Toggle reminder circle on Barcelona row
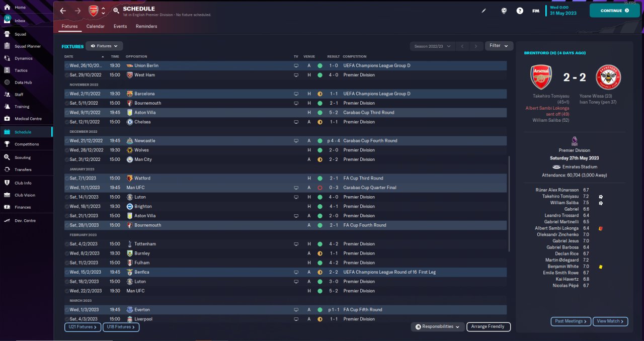 [x=67, y=94]
